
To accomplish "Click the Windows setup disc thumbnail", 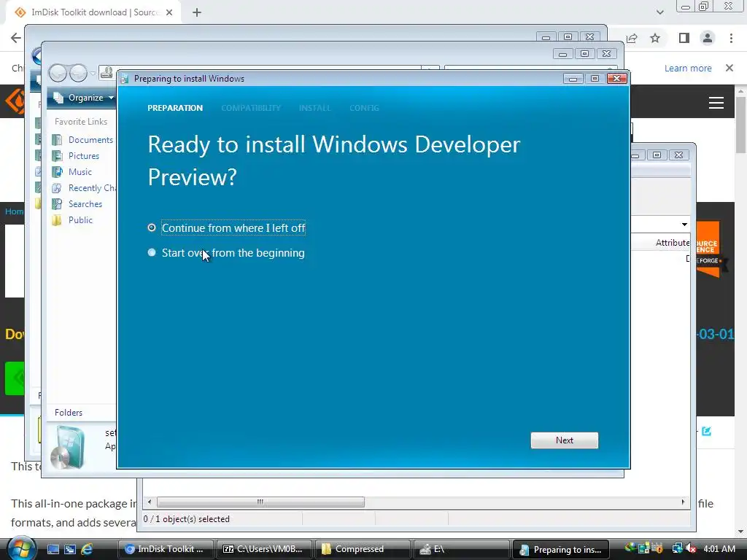I will coord(68,448).
